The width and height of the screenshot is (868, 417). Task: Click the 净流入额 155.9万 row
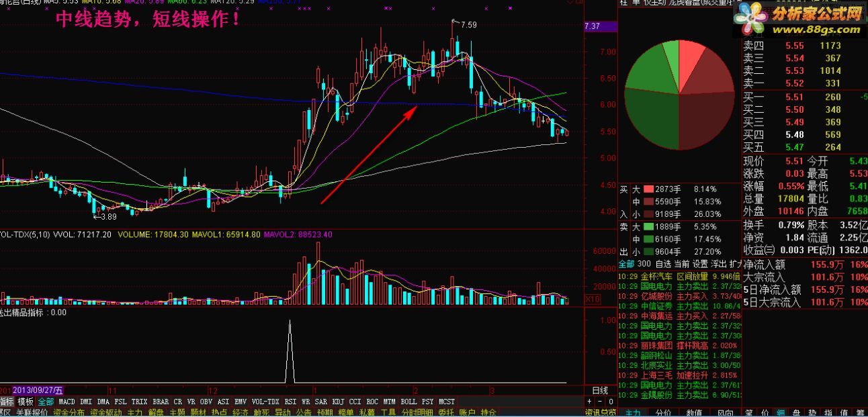tap(805, 265)
